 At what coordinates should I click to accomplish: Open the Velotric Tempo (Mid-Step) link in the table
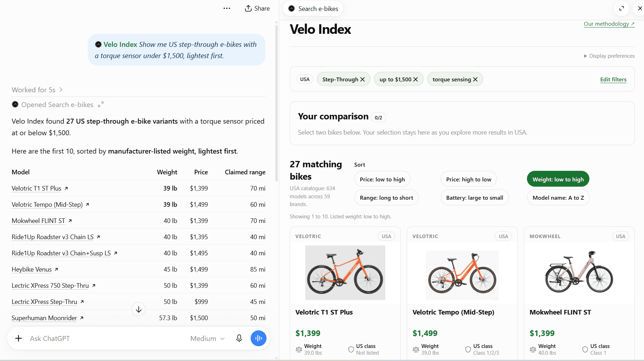[47, 205]
